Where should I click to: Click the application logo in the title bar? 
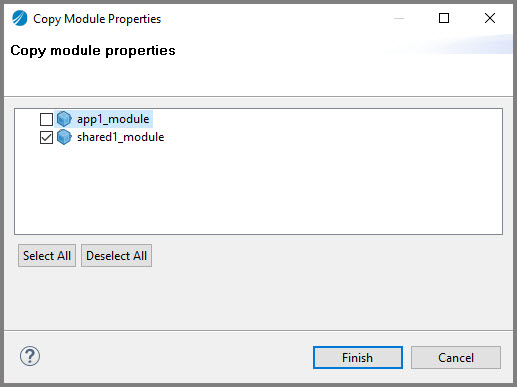coord(20,18)
